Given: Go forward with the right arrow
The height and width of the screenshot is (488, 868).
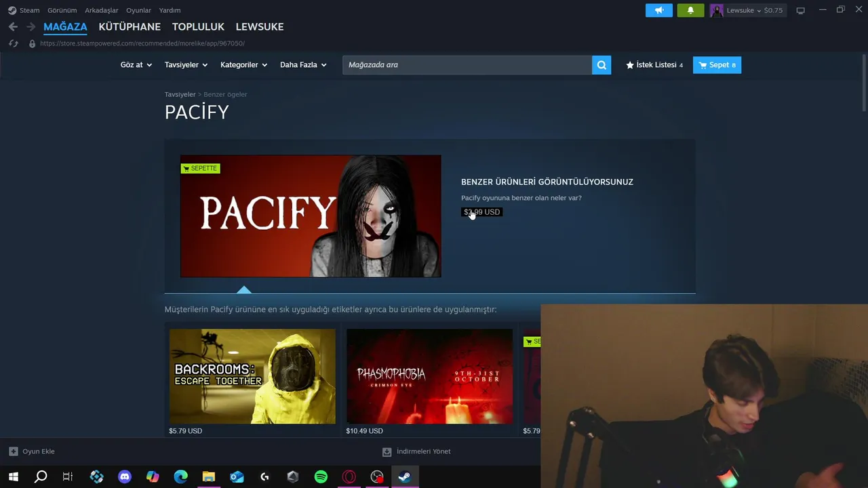Looking at the screenshot, I should pos(31,26).
